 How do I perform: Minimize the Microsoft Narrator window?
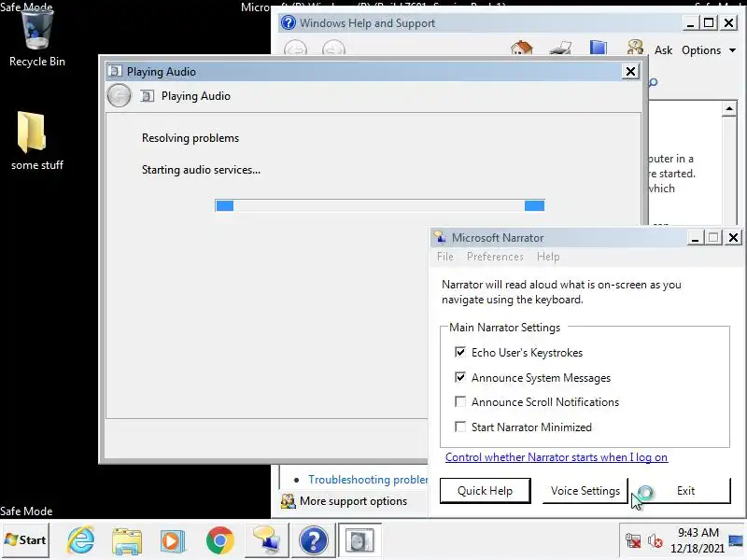click(x=695, y=237)
